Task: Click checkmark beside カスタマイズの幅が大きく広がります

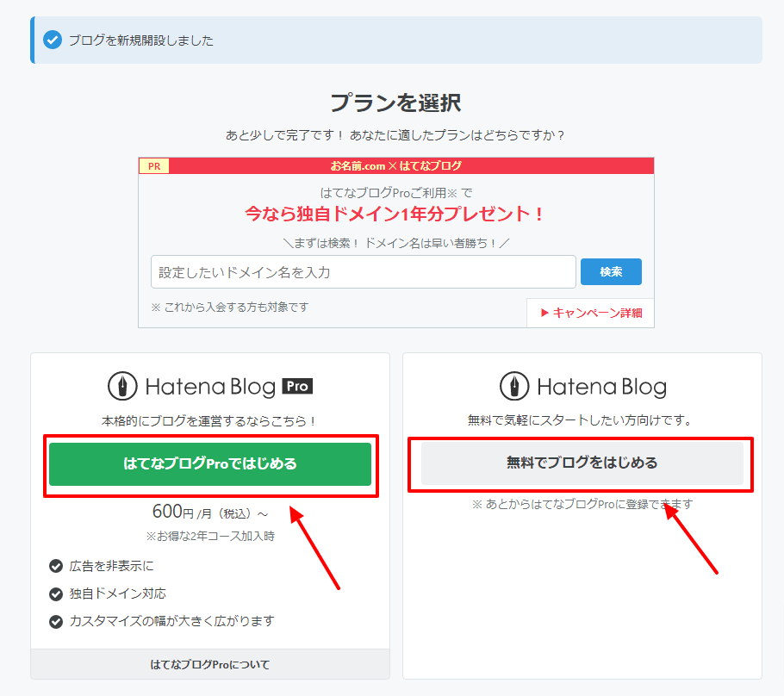Action: pos(56,622)
